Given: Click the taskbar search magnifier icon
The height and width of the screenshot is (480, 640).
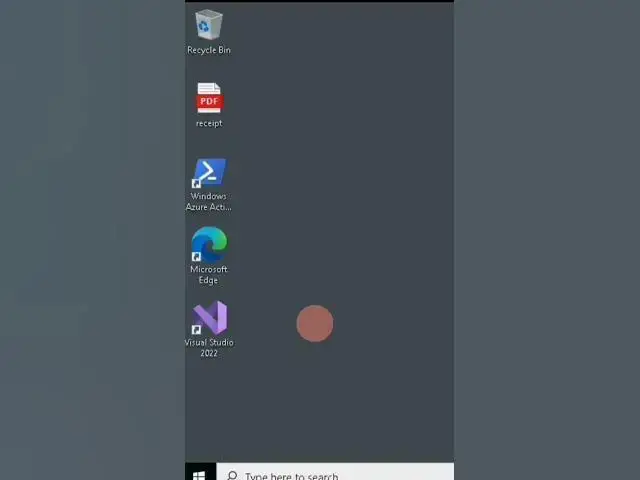Looking at the screenshot, I should pyautogui.click(x=232, y=476).
